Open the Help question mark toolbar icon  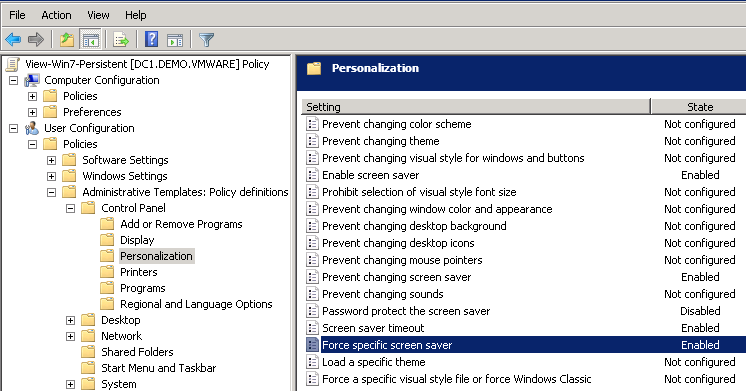tap(151, 39)
